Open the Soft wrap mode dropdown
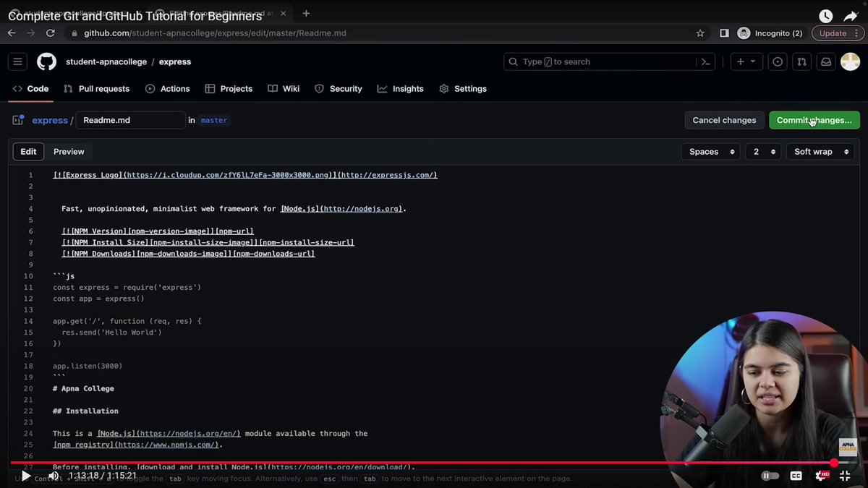Viewport: 868px width, 488px height. click(820, 152)
